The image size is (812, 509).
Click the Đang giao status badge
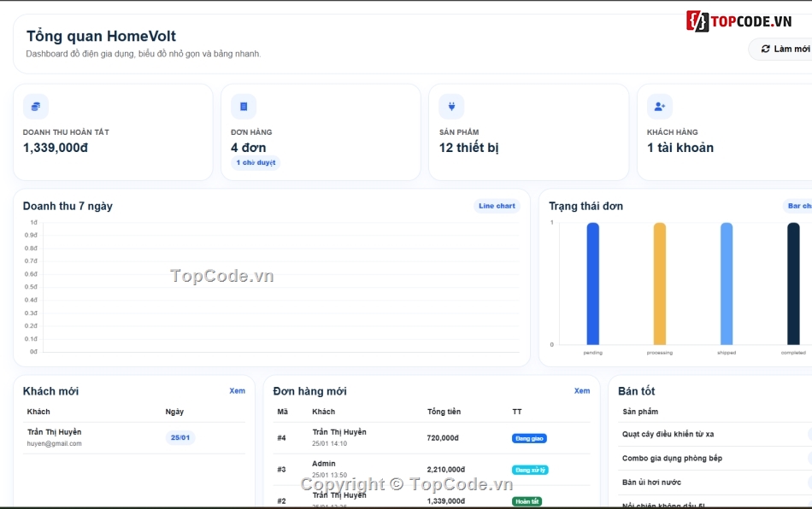[529, 439]
